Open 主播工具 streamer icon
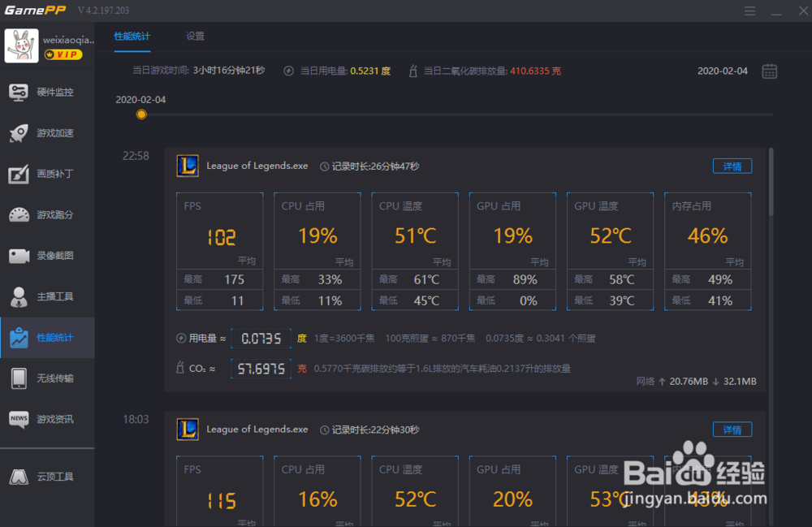Image resolution: width=812 pixels, height=527 pixels. tap(19, 296)
